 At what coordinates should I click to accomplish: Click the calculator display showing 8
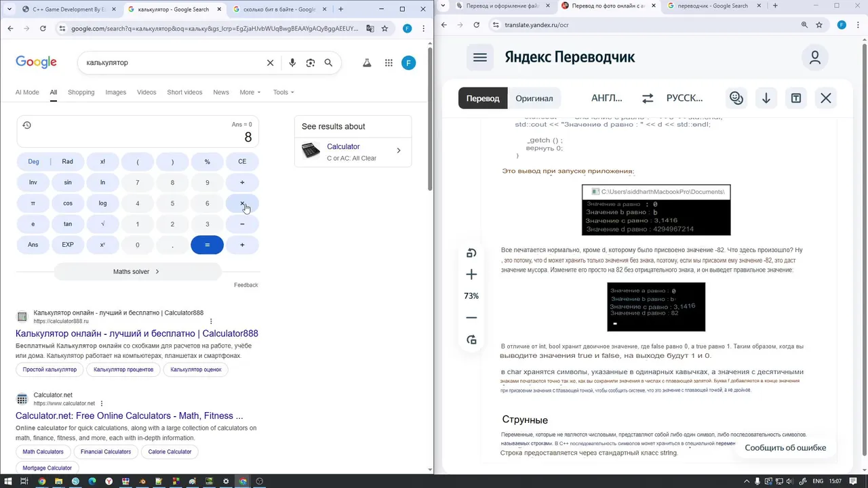click(138, 133)
